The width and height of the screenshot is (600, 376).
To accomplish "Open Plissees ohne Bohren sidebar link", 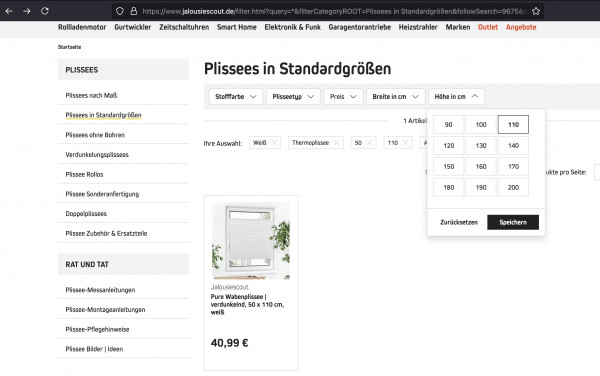I will click(x=95, y=135).
